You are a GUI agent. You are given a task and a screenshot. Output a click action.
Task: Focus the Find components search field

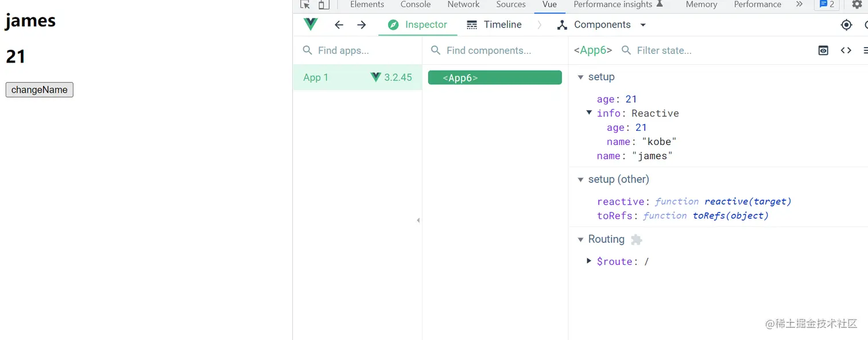click(x=495, y=50)
